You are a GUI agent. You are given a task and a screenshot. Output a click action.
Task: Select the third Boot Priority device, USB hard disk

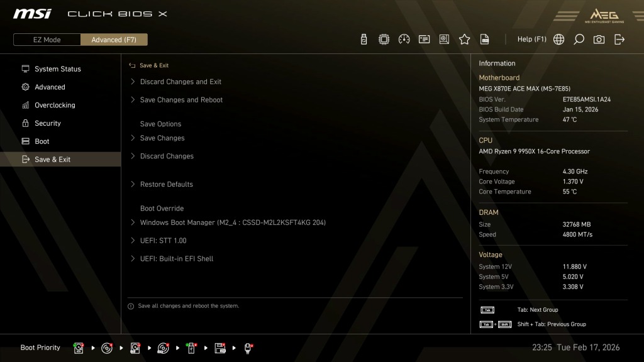[135, 348]
